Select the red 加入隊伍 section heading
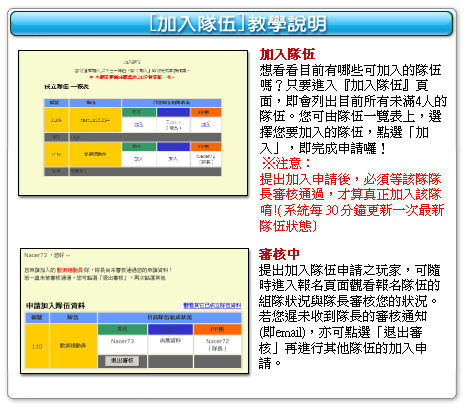This screenshot has width=467, height=408. (x=287, y=54)
